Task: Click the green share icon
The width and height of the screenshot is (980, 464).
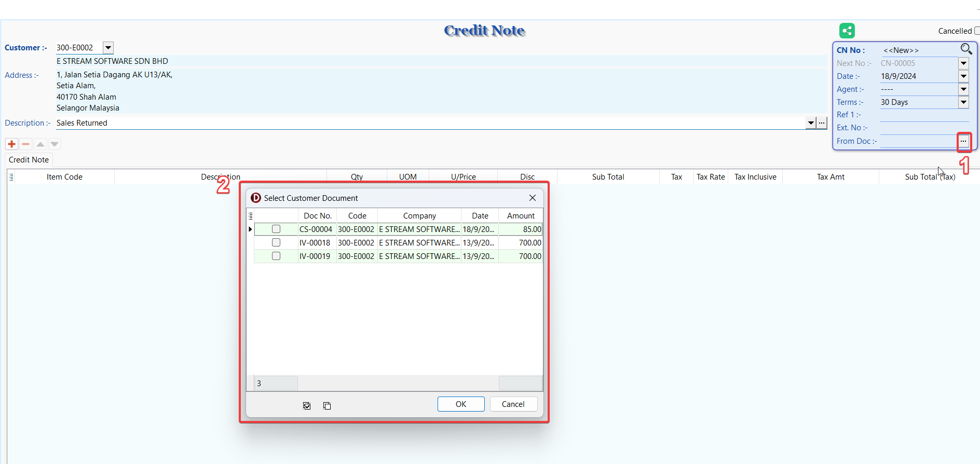Action: pos(847,31)
